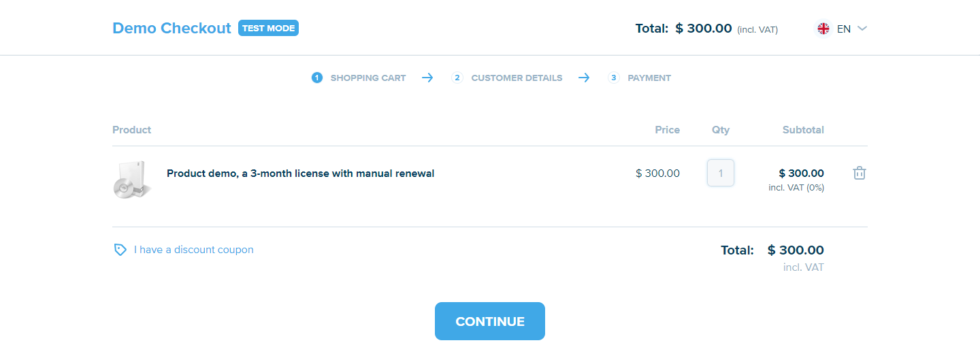Go to Customer Details step
This screenshot has width=980, height=362.
(x=517, y=78)
